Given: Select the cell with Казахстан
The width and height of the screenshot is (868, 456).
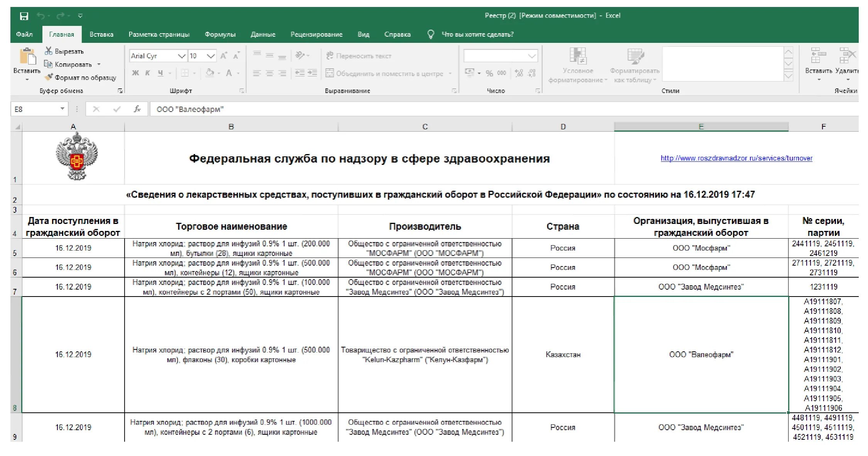Looking at the screenshot, I should click(563, 354).
